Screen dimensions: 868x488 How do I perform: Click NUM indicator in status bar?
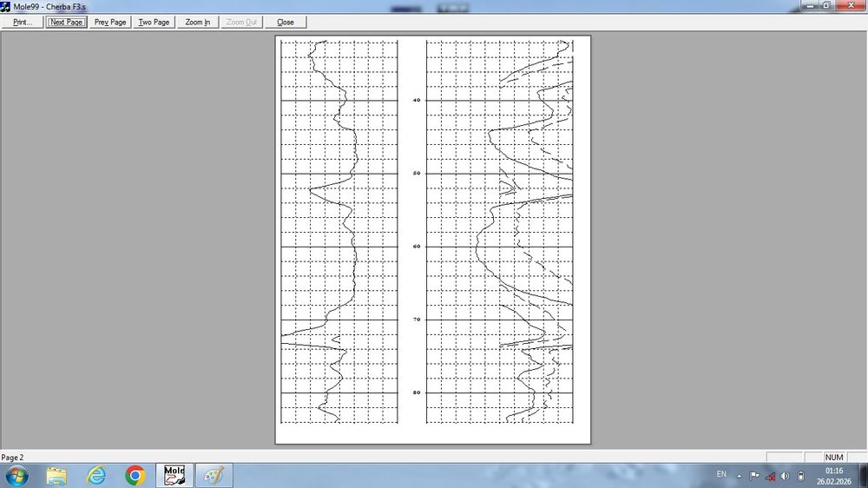pyautogui.click(x=833, y=458)
